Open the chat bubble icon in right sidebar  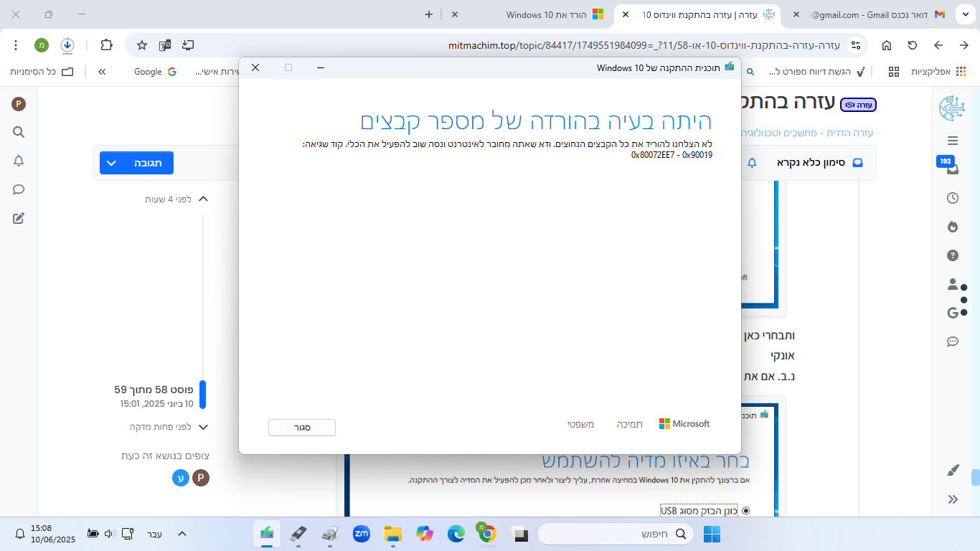point(953,342)
